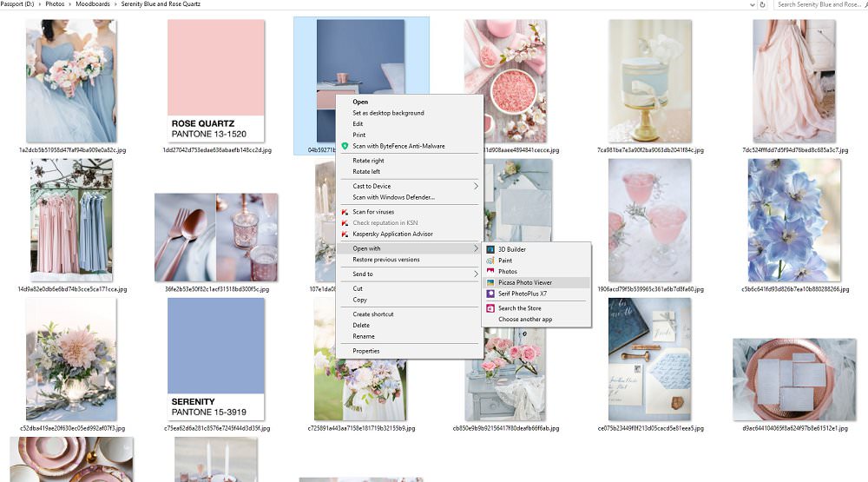The image size is (868, 482).
Task: Expand the Send to submenu arrow
Action: (476, 274)
